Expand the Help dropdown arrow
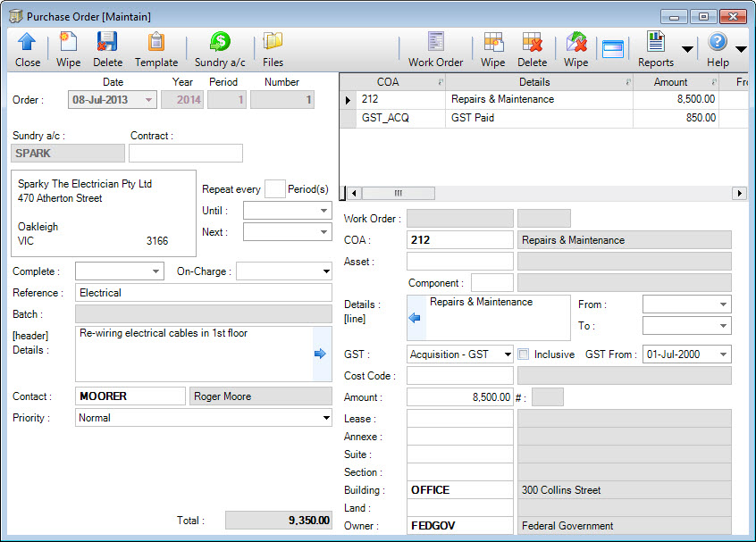Screen dimensions: 756x542 pyautogui.click(x=741, y=49)
